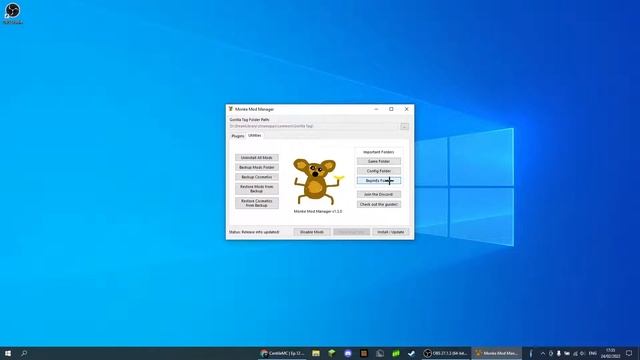
Task: Click Monke Mod Manager taskbar button
Action: [x=497, y=353]
